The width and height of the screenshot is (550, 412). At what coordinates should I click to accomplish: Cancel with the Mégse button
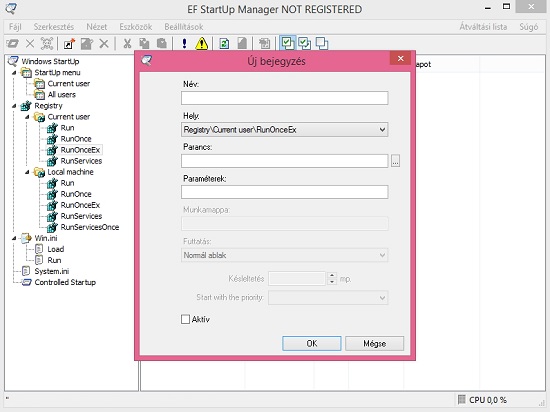(x=374, y=343)
